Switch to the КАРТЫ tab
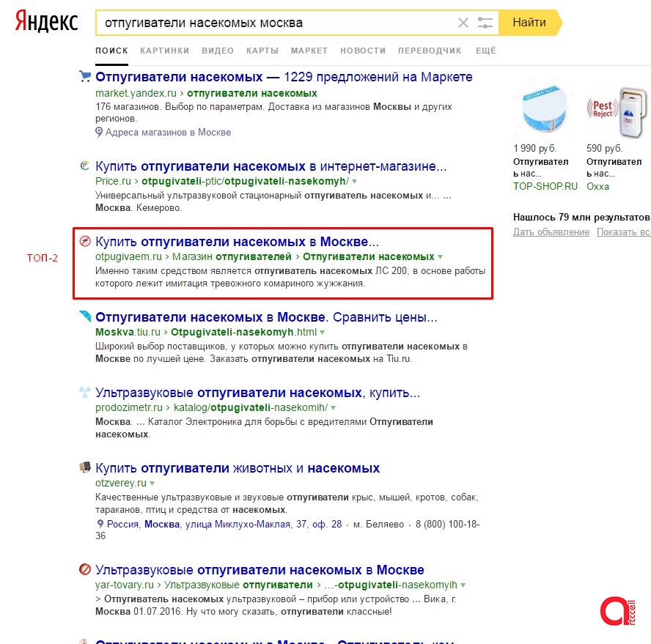The height and width of the screenshot is (644, 651). point(262,51)
